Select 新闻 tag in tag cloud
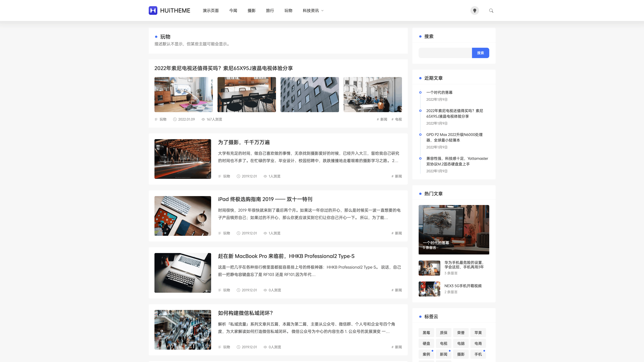This screenshot has height=362, width=644. coord(444,354)
